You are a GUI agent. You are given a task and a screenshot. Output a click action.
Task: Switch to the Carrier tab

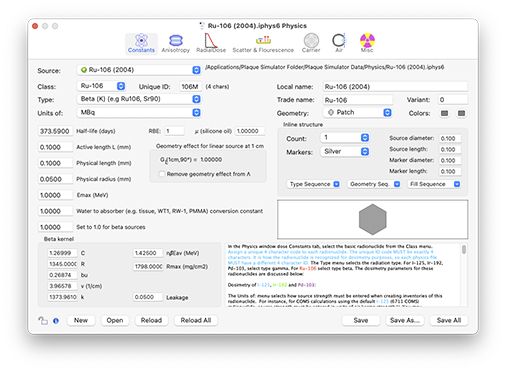tap(311, 43)
